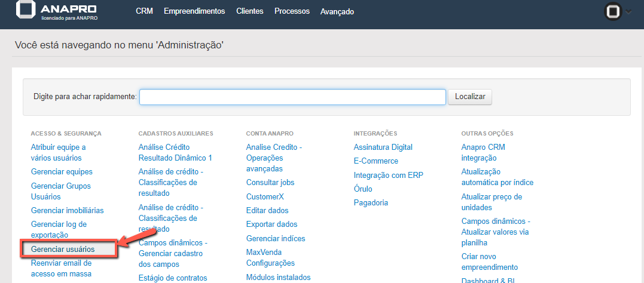Click the Anapro logo icon
This screenshot has height=283, width=644.
tap(26, 10)
